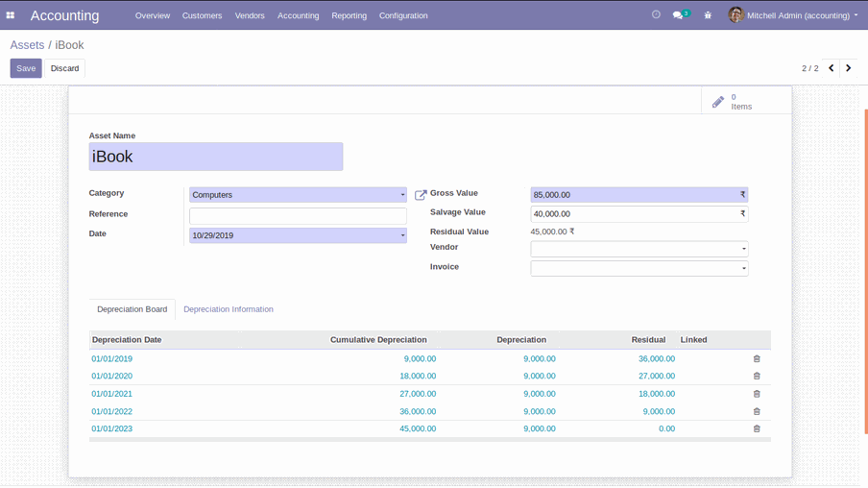Click residual 0.00 cell

(x=667, y=428)
